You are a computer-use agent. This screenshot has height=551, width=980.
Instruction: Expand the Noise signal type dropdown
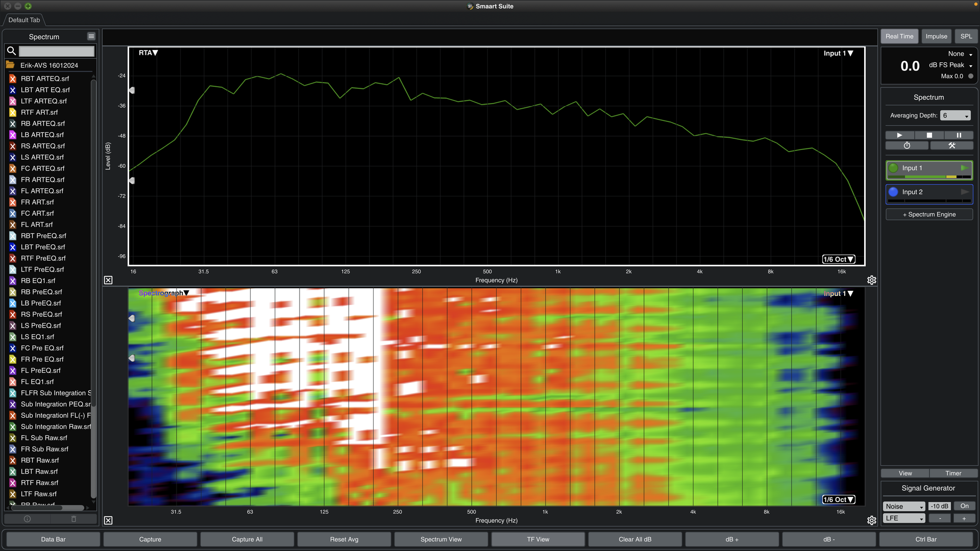904,506
